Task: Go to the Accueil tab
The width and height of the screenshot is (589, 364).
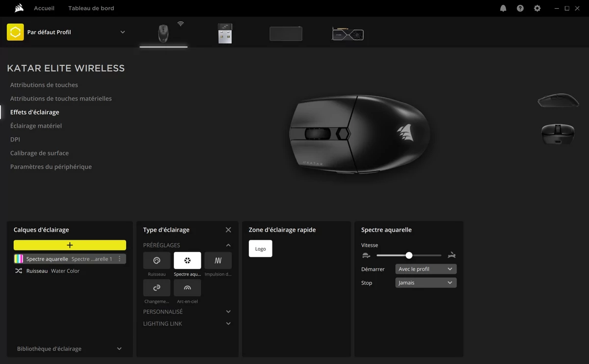Action: 44,8
